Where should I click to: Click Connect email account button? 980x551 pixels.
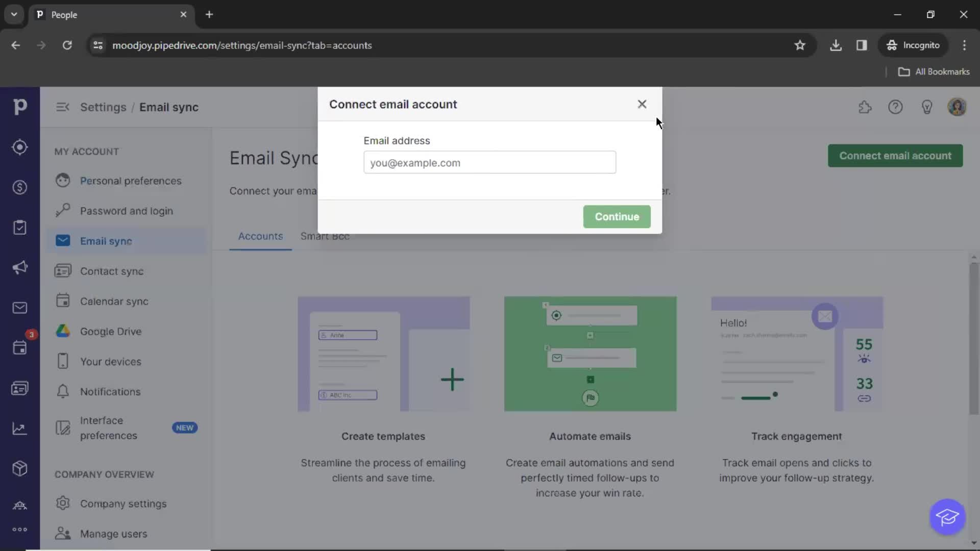895,156
